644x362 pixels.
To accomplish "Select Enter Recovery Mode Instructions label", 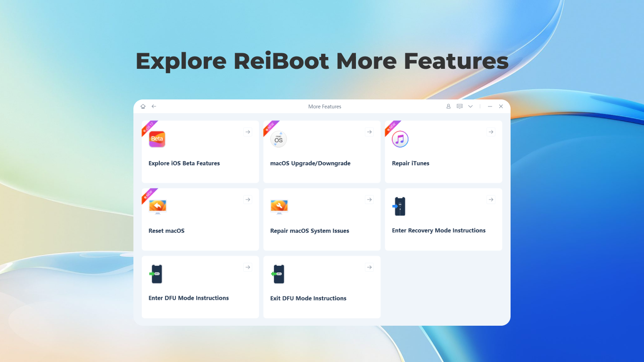I will 438,230.
